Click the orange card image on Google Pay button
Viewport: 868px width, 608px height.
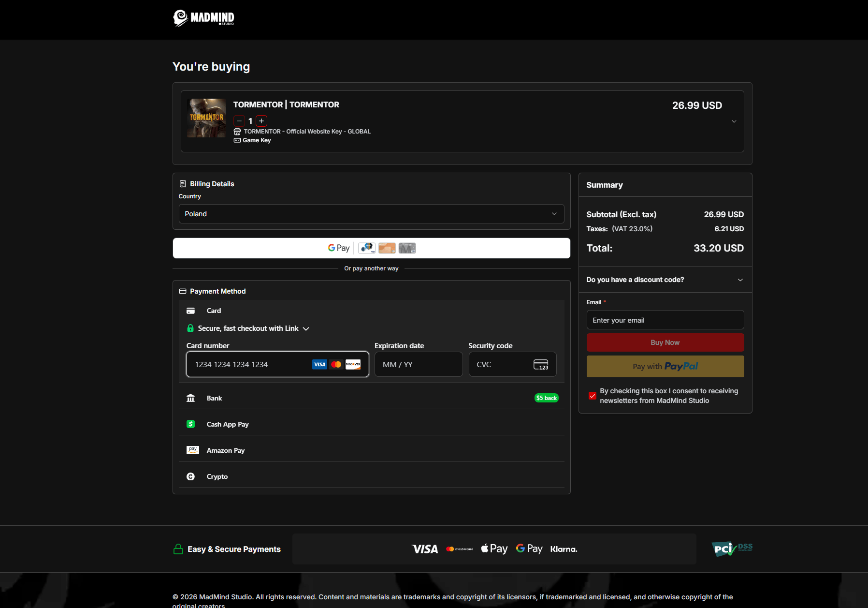coord(387,248)
